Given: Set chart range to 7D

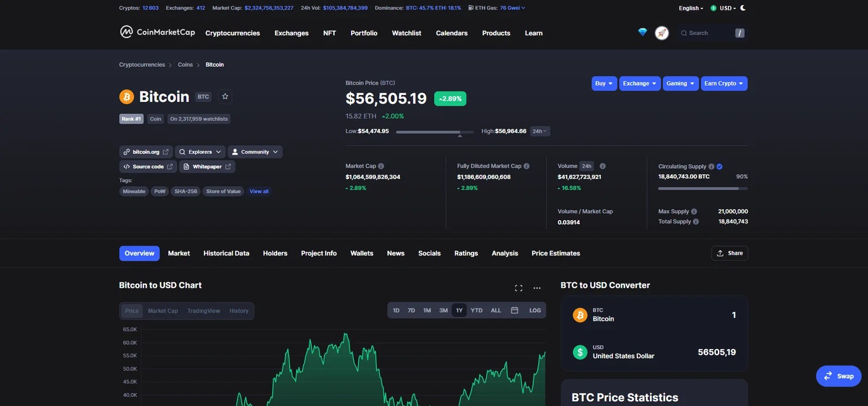Looking at the screenshot, I should pos(411,311).
